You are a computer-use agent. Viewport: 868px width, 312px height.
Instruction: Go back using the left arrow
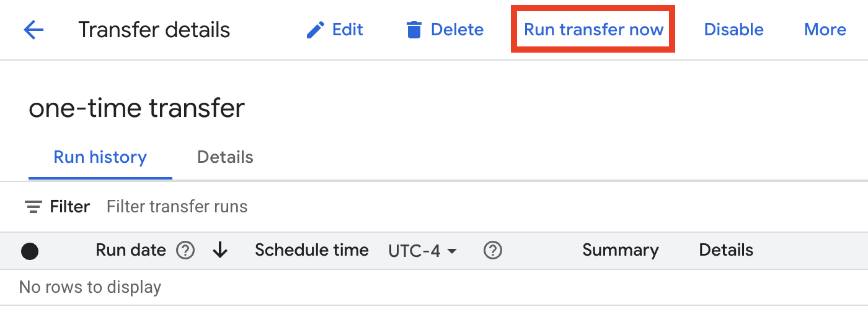(33, 30)
